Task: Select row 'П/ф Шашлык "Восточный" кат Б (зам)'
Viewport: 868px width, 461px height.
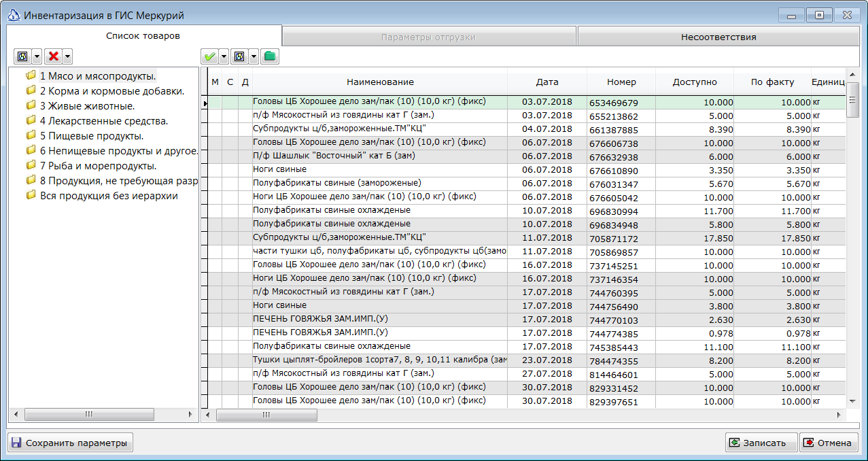Action: (526, 156)
